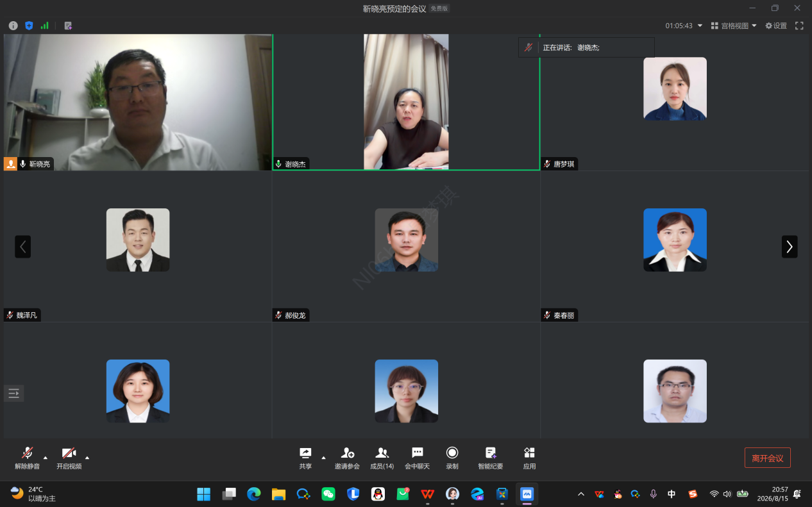
Task: Open meeting info icon at top left
Action: (13, 26)
